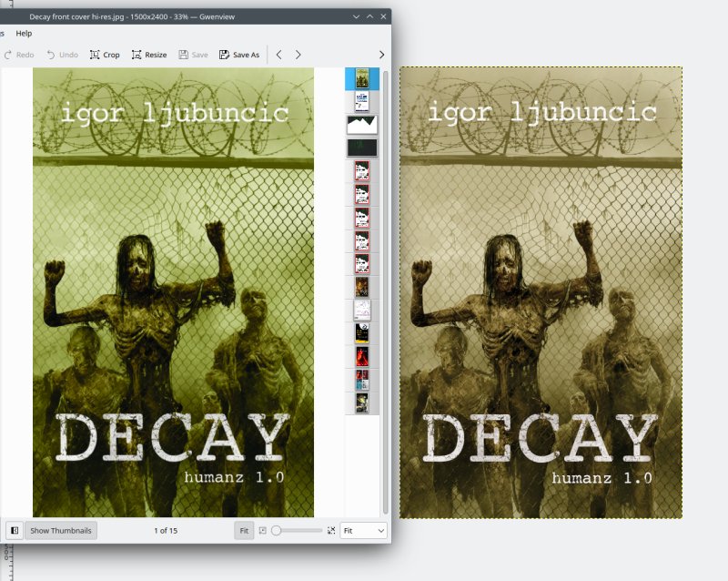Click the Redo label in toolbar
Viewport: 728px width, 581px height.
point(25,55)
